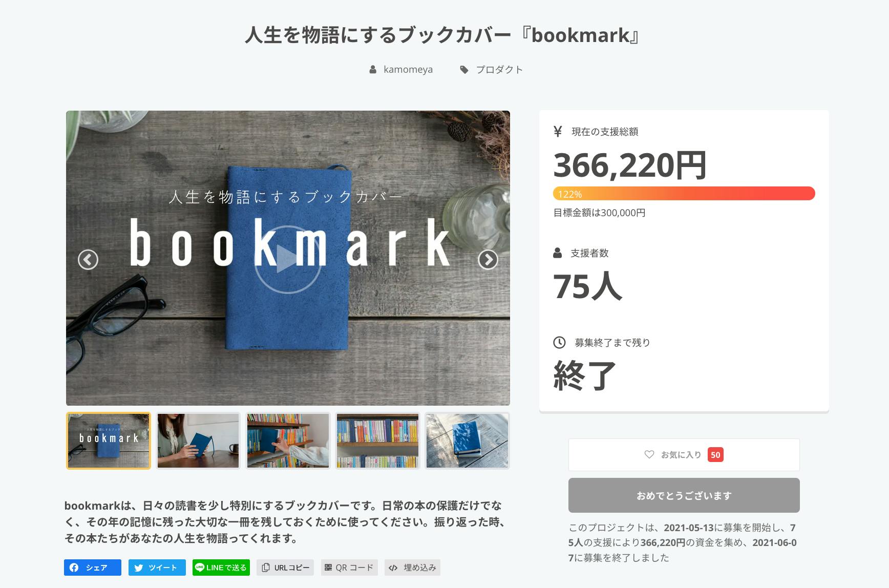The image size is (889, 588).
Task: Advance to next slide arrow
Action: 488,260
